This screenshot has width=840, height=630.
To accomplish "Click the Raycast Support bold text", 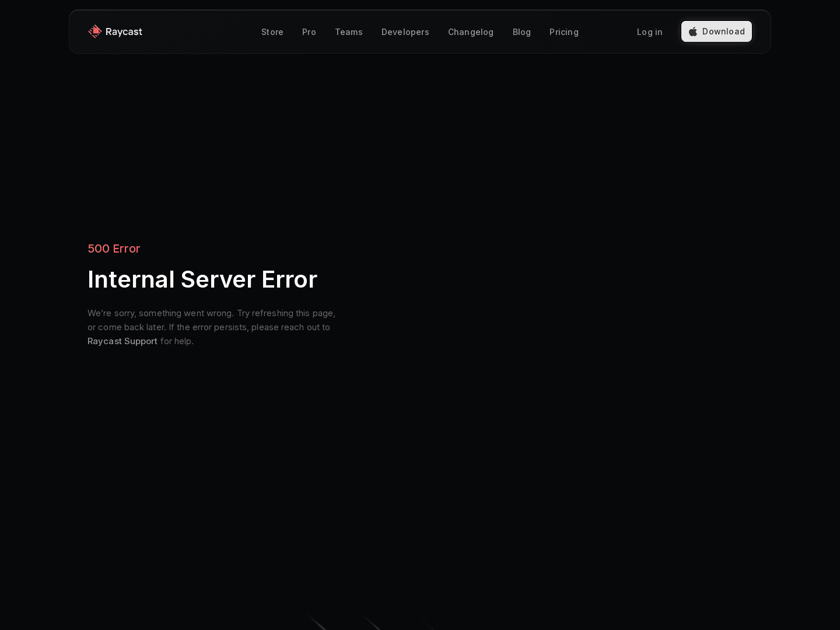I will point(123,341).
